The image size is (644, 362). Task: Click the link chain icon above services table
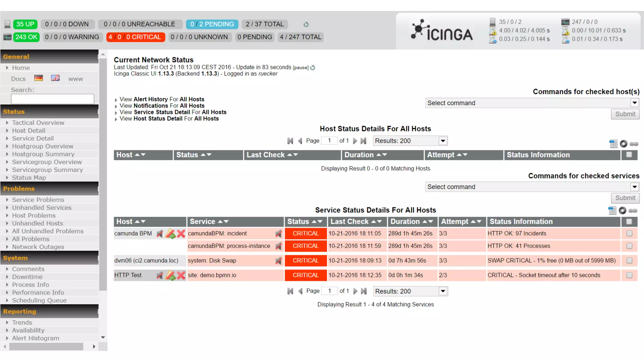633,211
